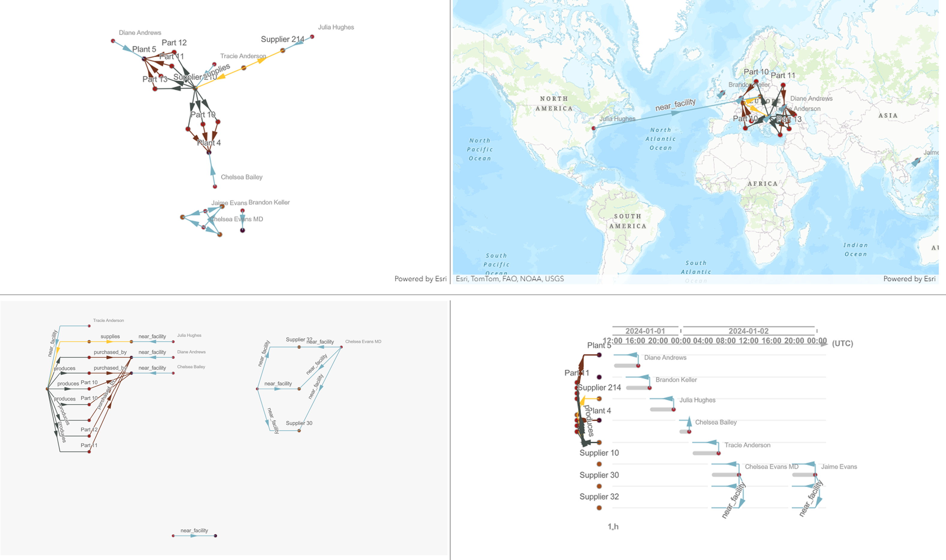Select the Diane Andrews node
Screen dimensions: 946x560
tap(112, 40)
